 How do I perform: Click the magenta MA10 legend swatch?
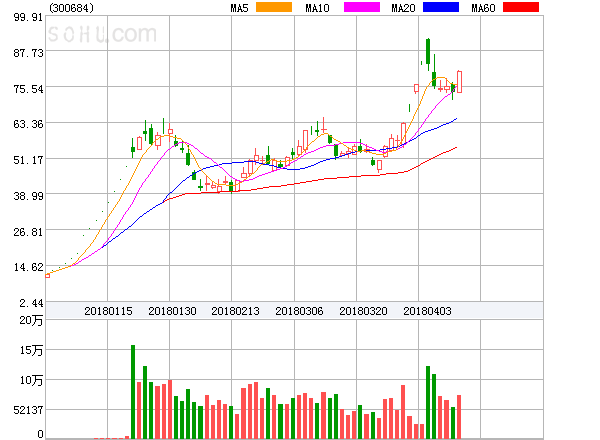point(362,7)
